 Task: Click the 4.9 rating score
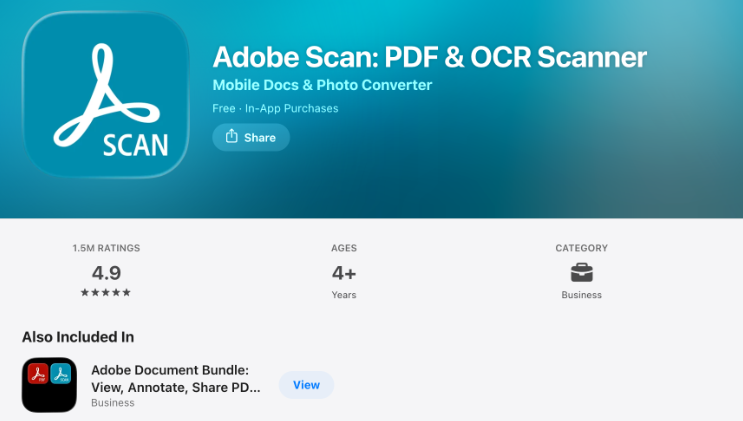tap(106, 272)
